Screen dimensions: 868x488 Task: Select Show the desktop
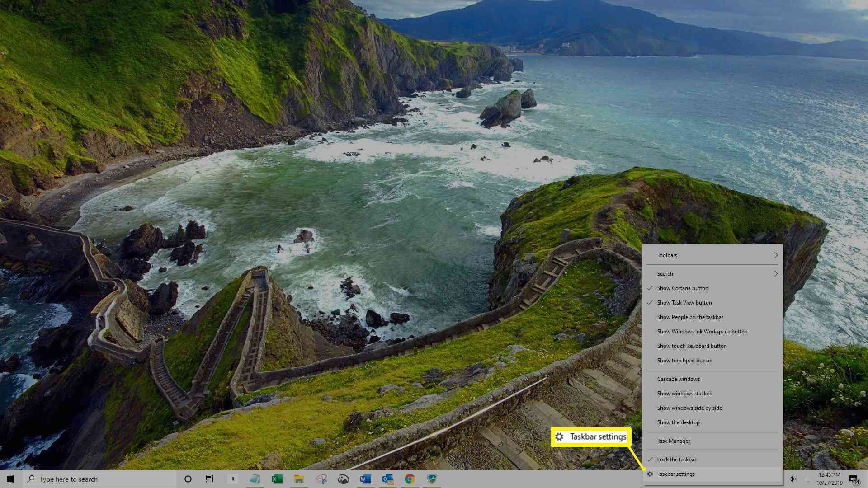pyautogui.click(x=712, y=422)
